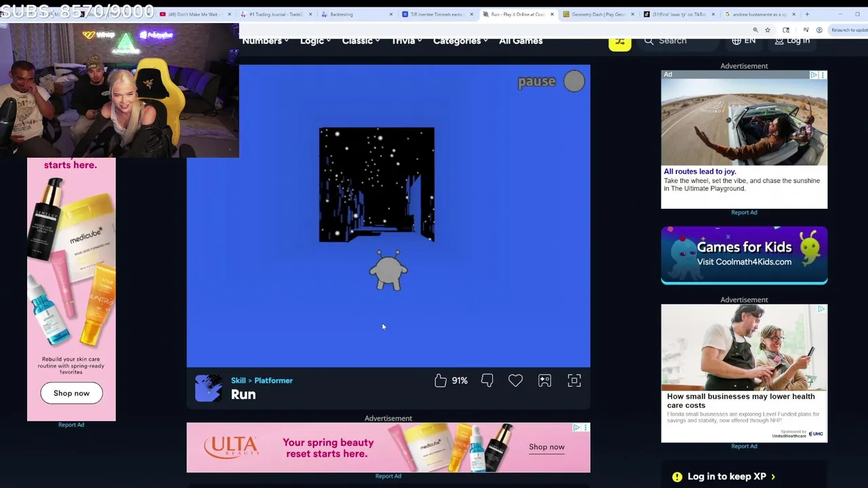Open the EN language selector
Image resolution: width=868 pixels, height=488 pixels.
(x=744, y=41)
